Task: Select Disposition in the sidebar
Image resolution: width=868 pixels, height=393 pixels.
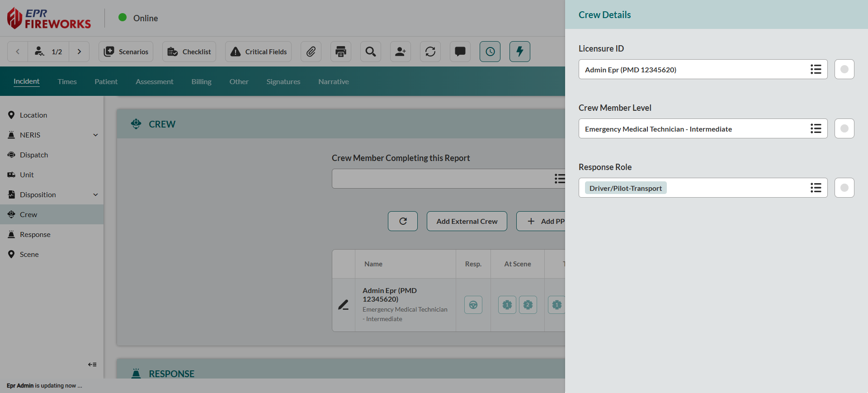Action: (38, 194)
